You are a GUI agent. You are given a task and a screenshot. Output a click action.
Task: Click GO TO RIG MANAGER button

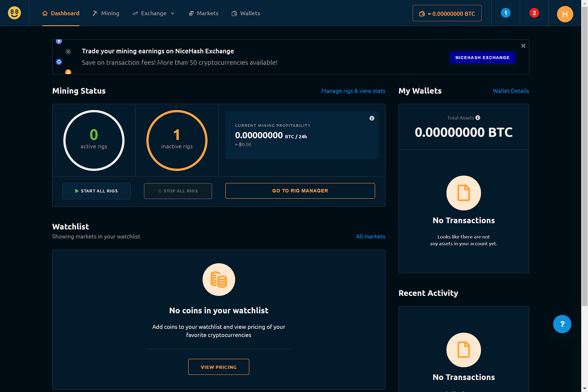(x=300, y=191)
